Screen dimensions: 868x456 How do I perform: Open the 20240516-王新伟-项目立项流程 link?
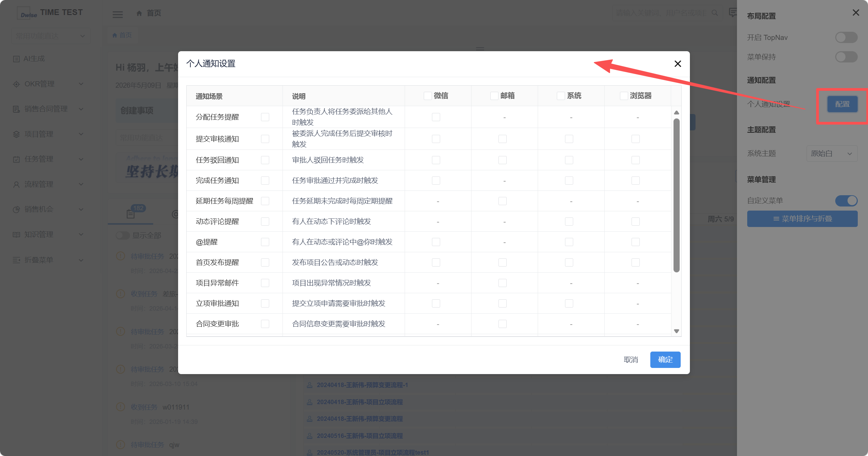coord(360,436)
